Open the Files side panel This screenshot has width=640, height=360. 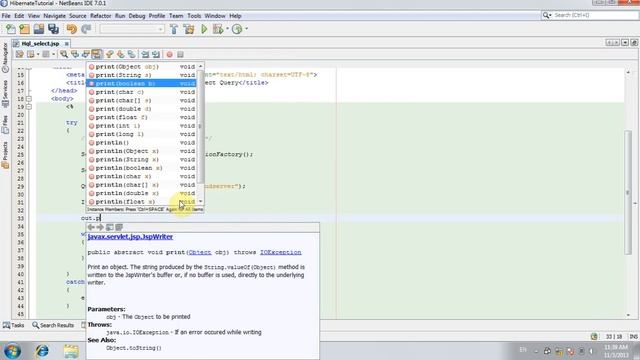point(5,124)
